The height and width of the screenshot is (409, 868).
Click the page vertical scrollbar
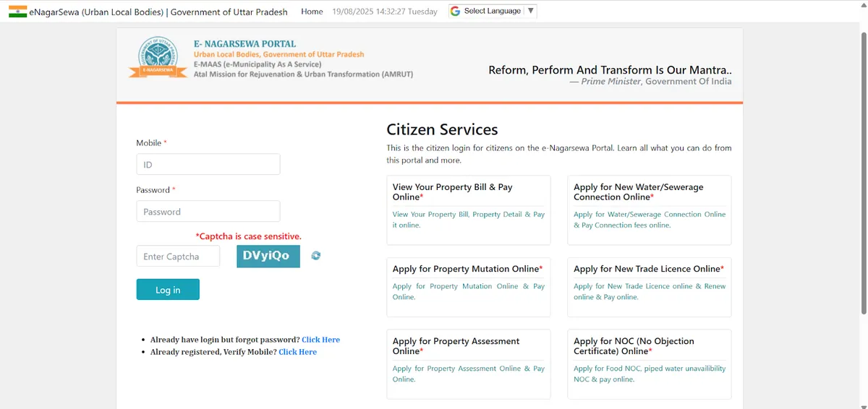tap(863, 173)
